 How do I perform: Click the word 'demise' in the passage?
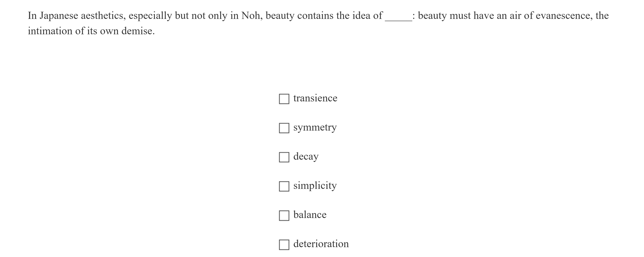[137, 31]
